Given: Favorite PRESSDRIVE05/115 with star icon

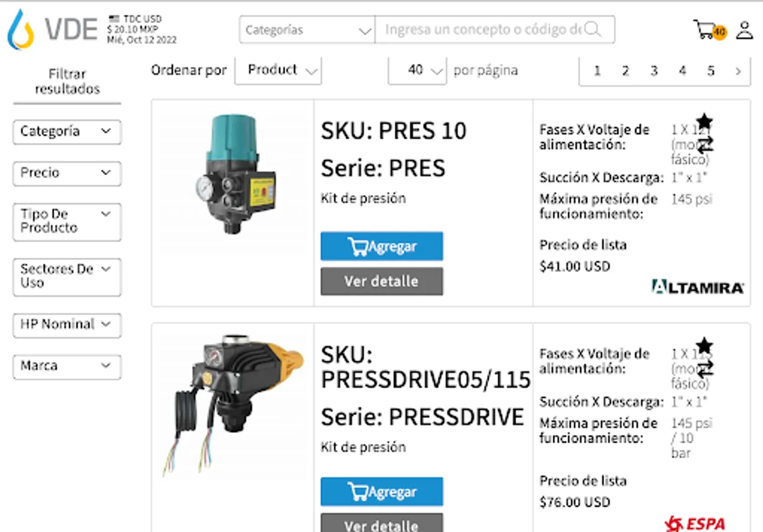Looking at the screenshot, I should 704,345.
